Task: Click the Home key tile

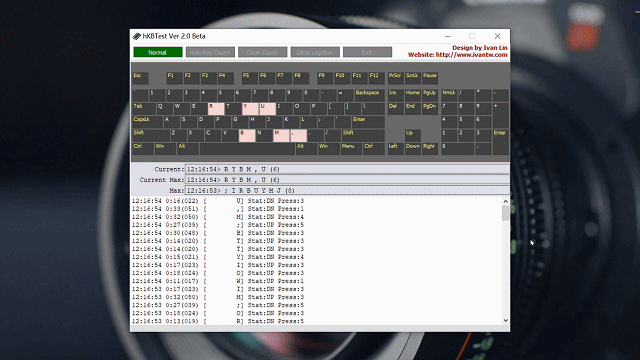Action: click(413, 95)
